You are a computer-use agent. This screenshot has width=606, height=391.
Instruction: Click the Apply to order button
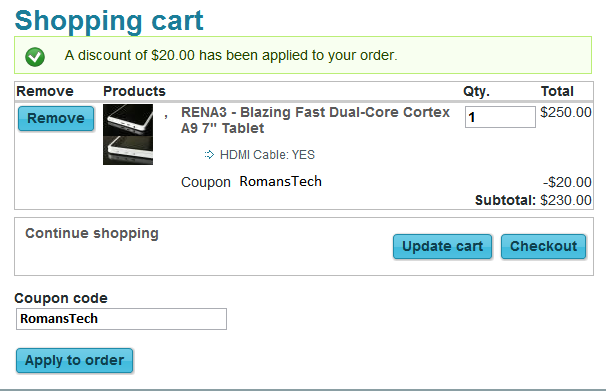pyautogui.click(x=75, y=360)
